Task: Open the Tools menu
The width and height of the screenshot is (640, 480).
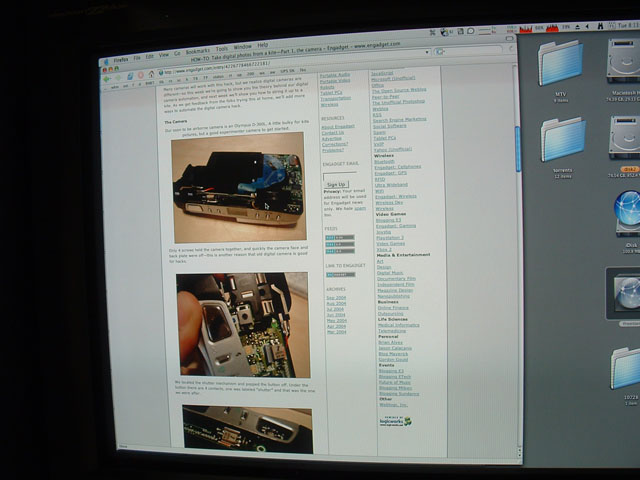Action: pyautogui.click(x=220, y=46)
